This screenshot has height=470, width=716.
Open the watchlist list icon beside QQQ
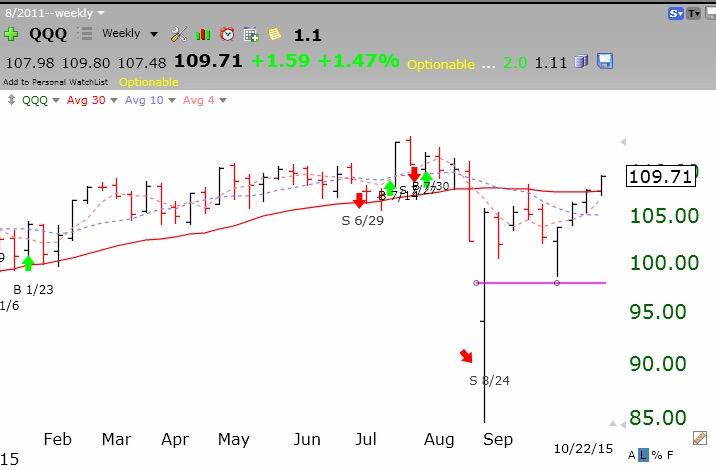point(84,34)
